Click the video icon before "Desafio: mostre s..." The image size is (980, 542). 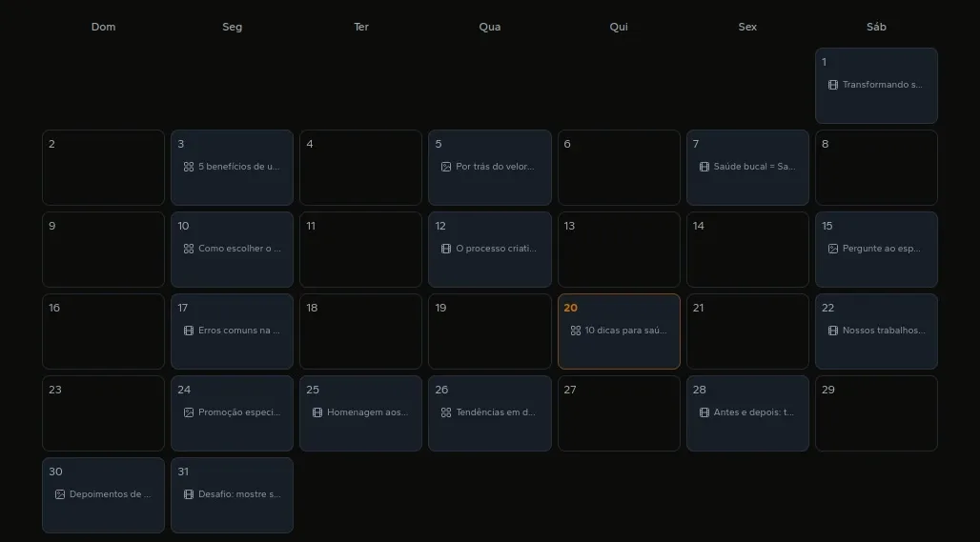[188, 494]
